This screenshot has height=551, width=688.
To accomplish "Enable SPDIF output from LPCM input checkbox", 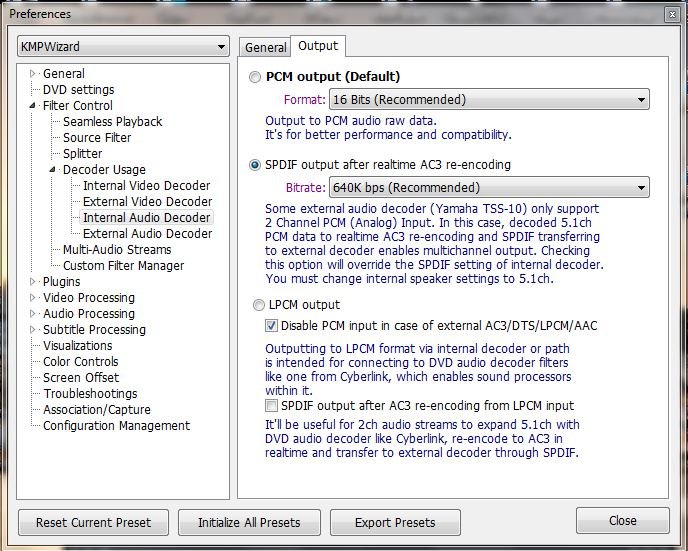I will coord(271,406).
